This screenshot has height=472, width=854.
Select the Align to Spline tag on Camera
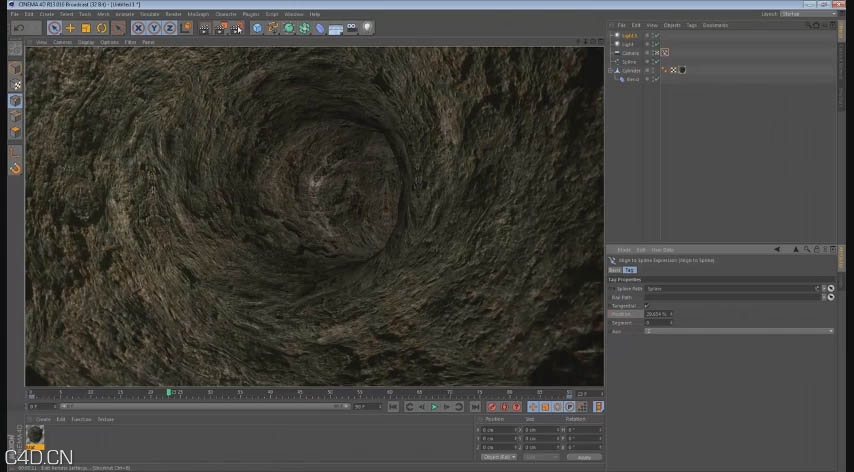tap(665, 53)
